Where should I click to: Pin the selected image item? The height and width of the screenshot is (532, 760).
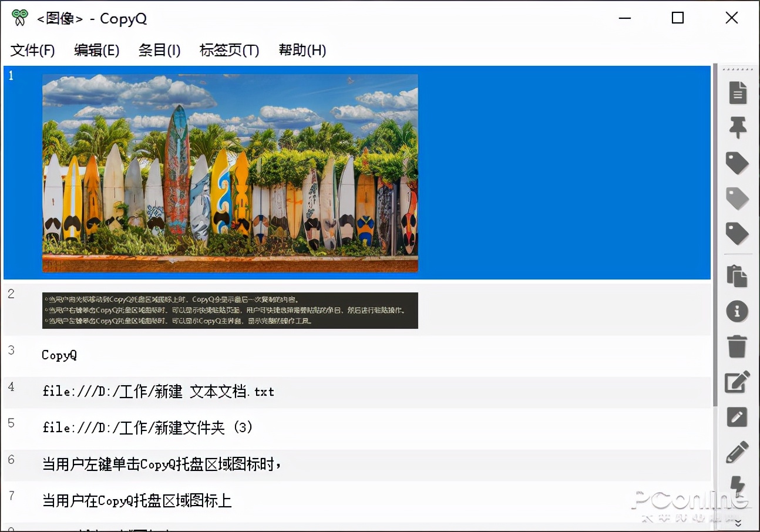click(737, 127)
